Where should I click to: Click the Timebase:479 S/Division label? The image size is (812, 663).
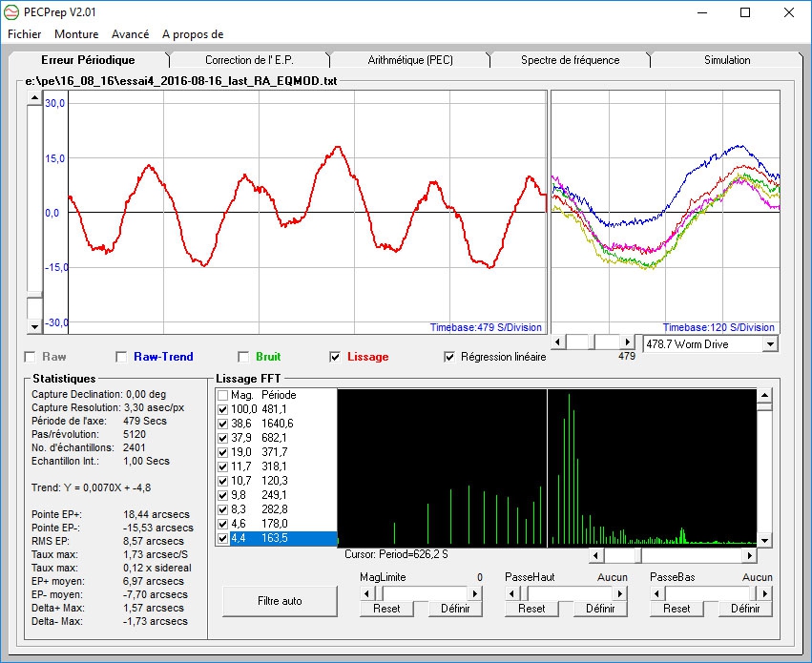[x=486, y=327]
